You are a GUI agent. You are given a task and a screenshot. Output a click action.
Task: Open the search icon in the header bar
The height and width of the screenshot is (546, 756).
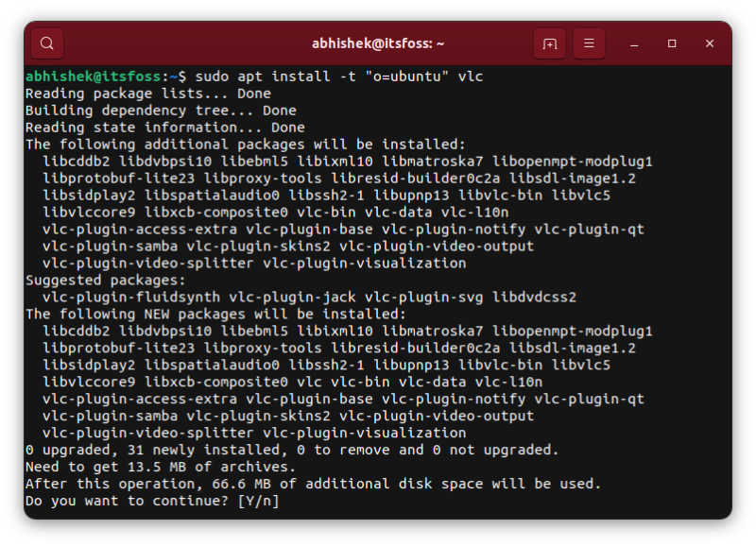(x=45, y=43)
